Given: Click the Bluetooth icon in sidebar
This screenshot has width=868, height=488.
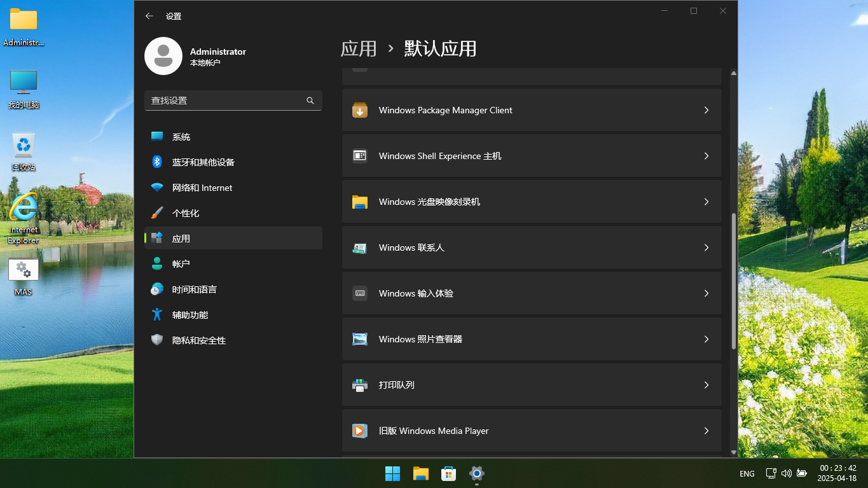Looking at the screenshot, I should click(x=157, y=162).
